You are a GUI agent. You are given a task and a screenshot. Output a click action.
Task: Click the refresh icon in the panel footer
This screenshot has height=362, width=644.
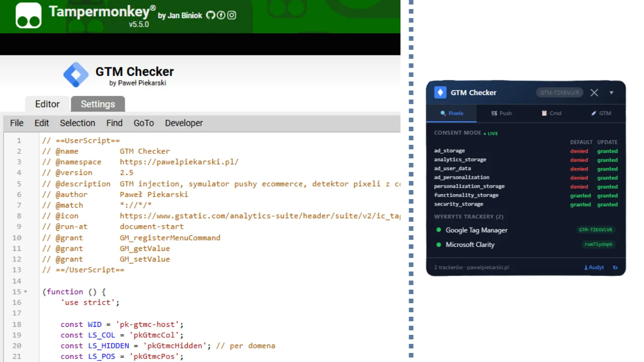click(615, 267)
